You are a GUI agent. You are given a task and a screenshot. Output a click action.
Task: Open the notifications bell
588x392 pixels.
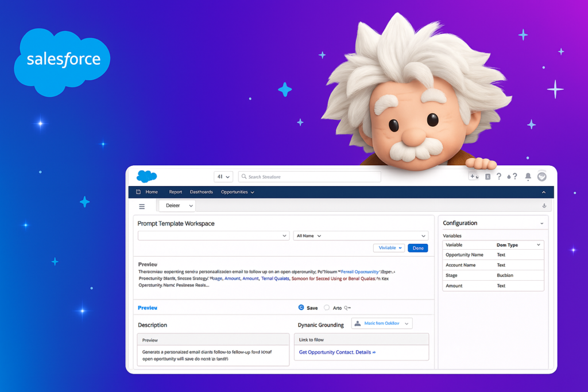(x=528, y=177)
